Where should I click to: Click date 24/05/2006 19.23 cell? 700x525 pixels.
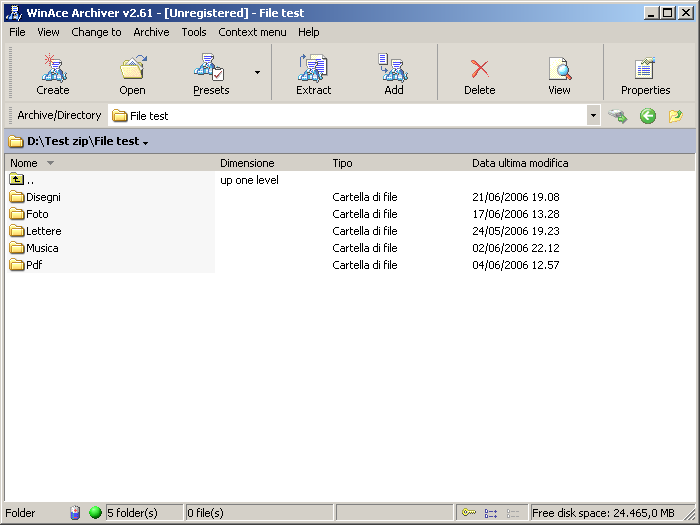[516, 231]
